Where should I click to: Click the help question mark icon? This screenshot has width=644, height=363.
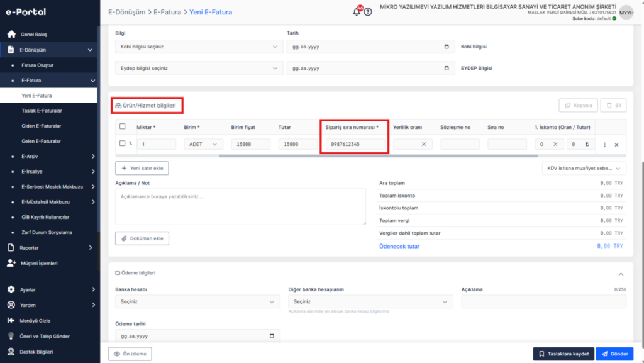[368, 12]
